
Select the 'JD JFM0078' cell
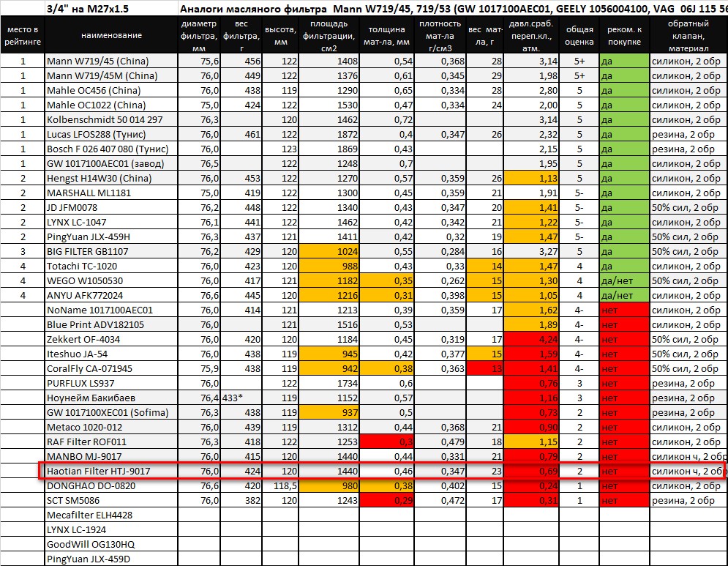coord(111,207)
